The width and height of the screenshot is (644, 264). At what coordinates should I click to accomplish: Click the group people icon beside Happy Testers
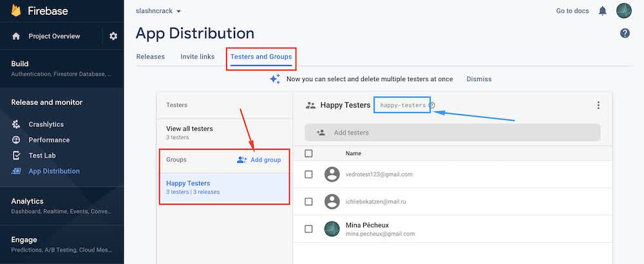310,105
